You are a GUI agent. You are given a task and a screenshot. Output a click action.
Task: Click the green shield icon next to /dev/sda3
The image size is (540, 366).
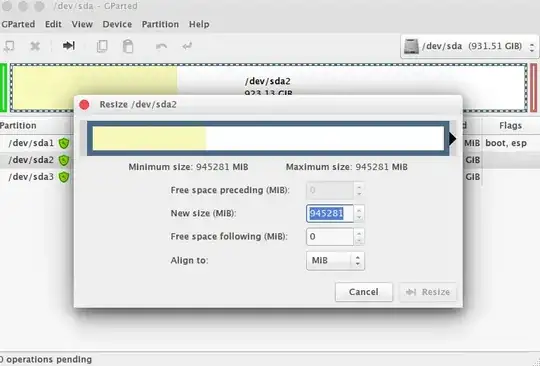point(64,177)
